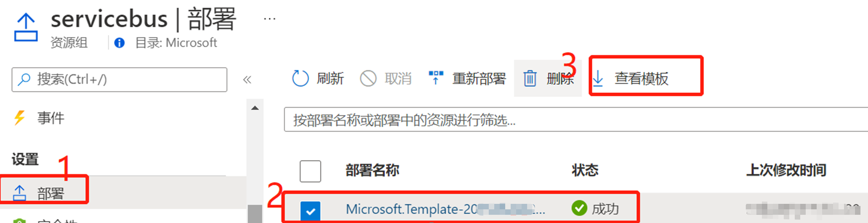Click the sidebar search box 搜索(Ctrl+/)

click(119, 80)
